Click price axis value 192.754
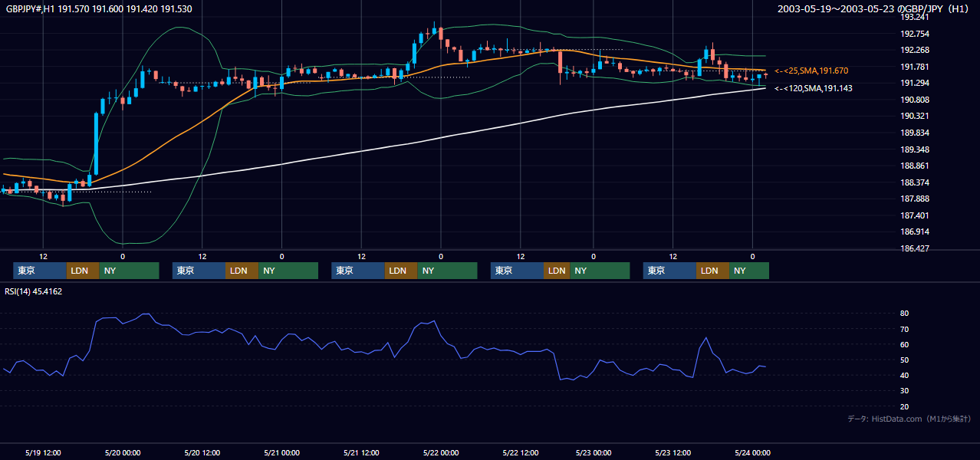Image resolution: width=980 pixels, height=460 pixels. (915, 34)
